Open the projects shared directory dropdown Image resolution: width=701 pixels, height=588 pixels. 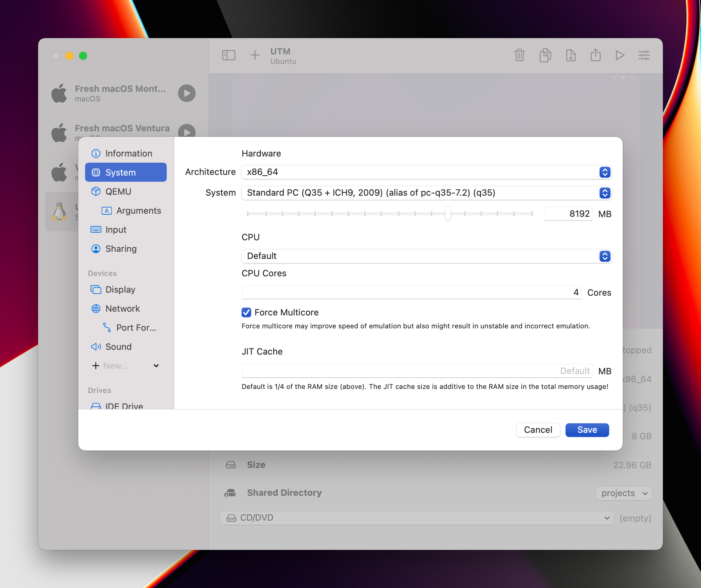coord(624,493)
